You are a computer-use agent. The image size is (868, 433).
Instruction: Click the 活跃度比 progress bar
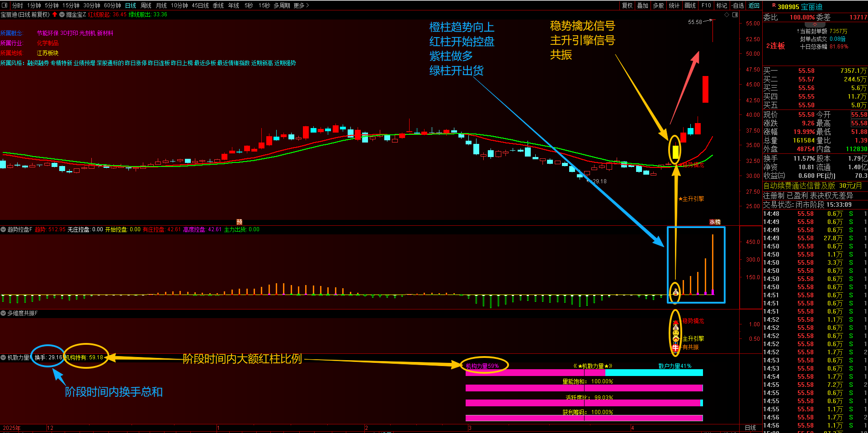(x=584, y=403)
